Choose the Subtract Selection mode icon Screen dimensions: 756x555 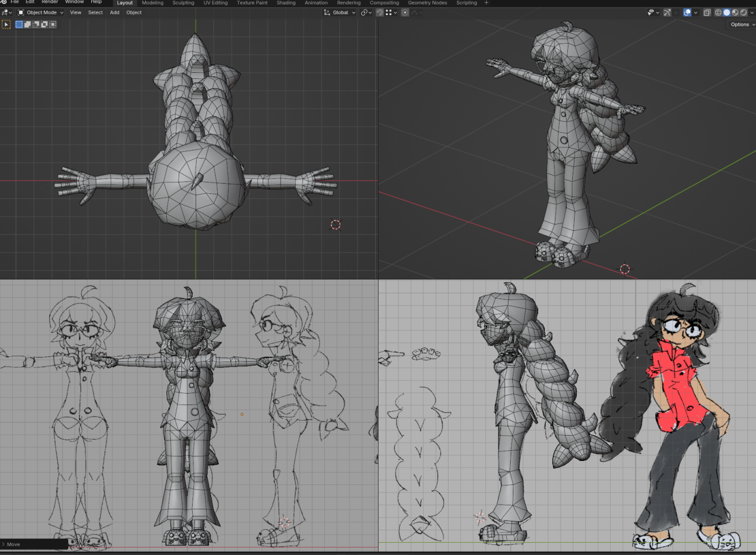tap(36, 25)
